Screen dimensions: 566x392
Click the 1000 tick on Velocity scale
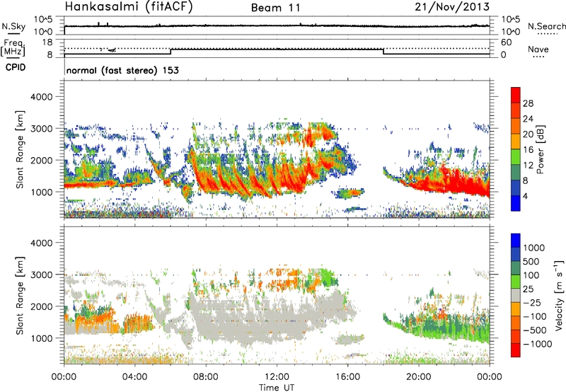click(x=533, y=248)
